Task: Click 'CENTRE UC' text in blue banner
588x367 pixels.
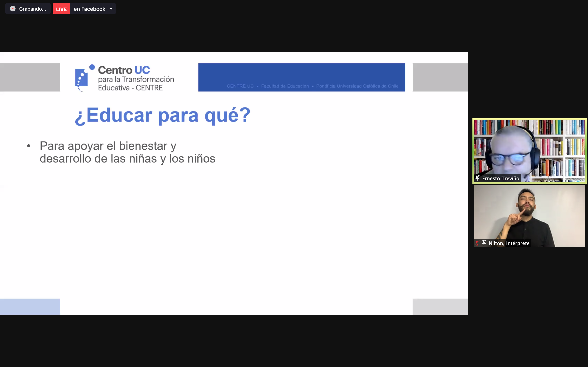Action: tap(240, 86)
